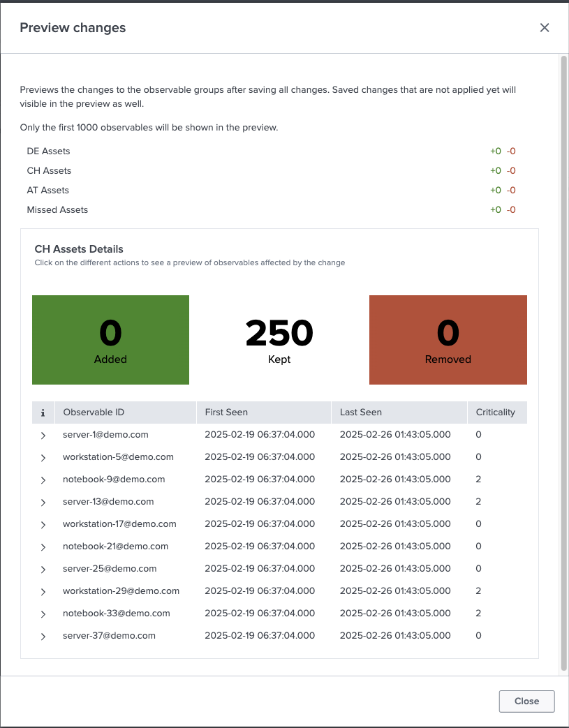Expand the workstation-5@demo.com row
Screen dimensions: 569x728
click(43, 456)
